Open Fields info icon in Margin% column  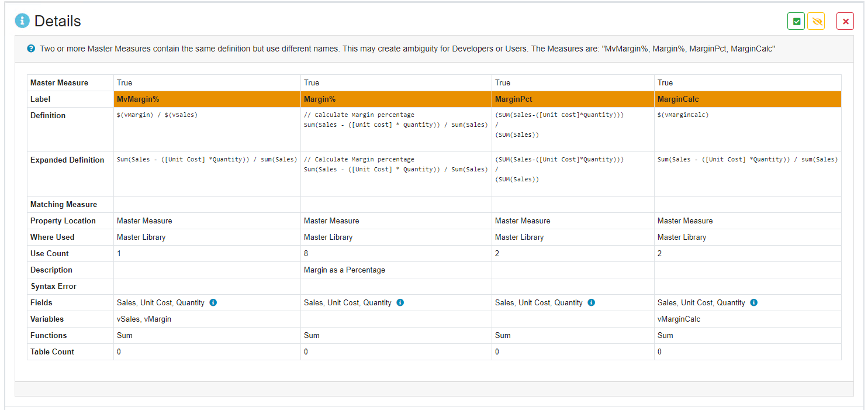(x=400, y=303)
